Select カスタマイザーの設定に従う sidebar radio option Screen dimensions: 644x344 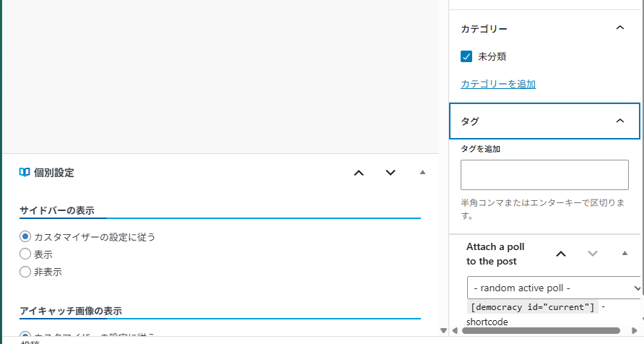point(25,236)
